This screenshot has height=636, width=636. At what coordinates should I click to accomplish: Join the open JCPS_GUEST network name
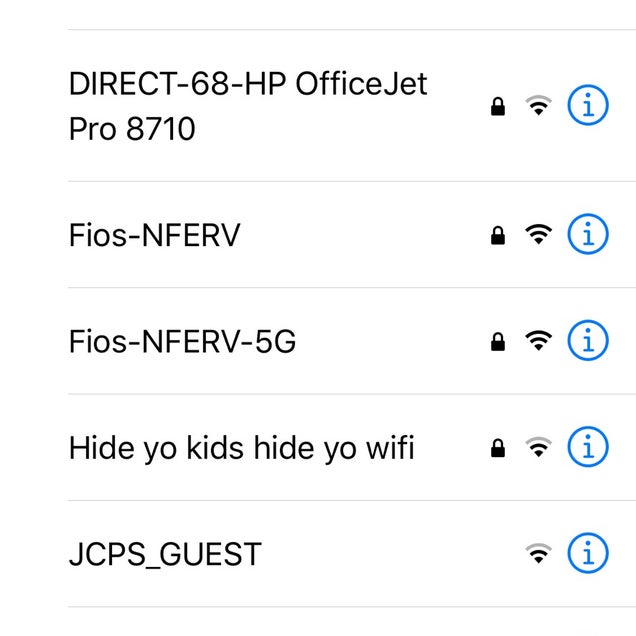[165, 553]
